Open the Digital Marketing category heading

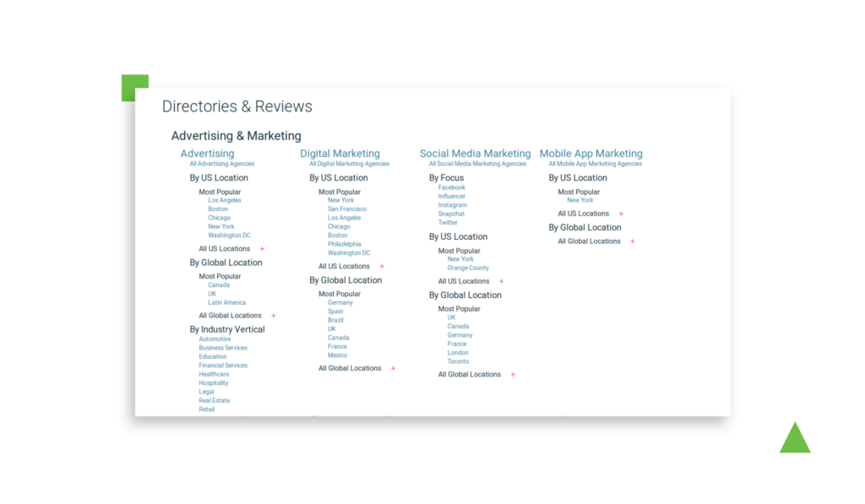tap(340, 154)
